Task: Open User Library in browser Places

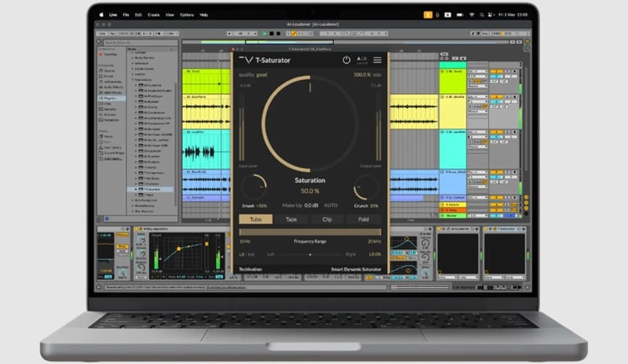Action: [x=112, y=147]
